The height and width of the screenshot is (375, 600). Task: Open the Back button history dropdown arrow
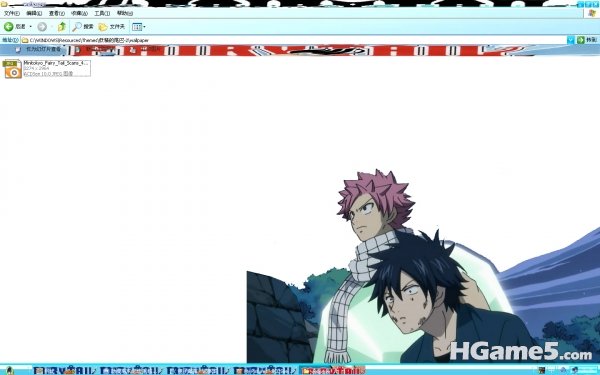click(31, 27)
